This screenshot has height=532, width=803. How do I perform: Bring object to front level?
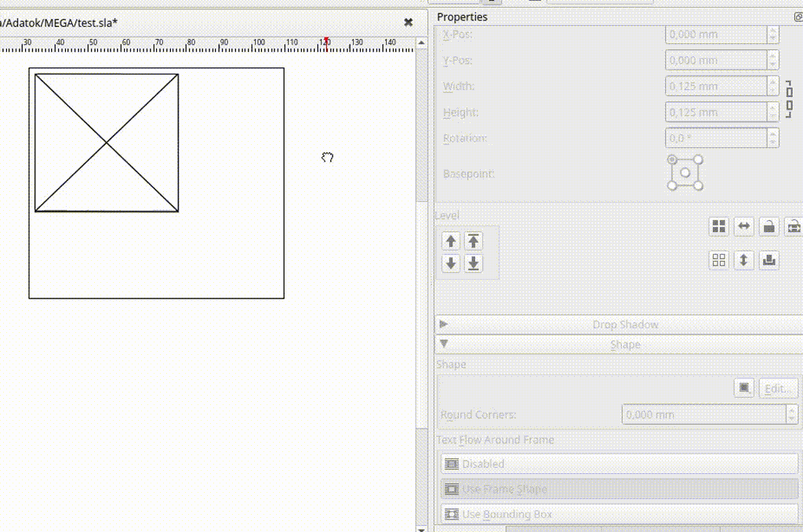473,241
